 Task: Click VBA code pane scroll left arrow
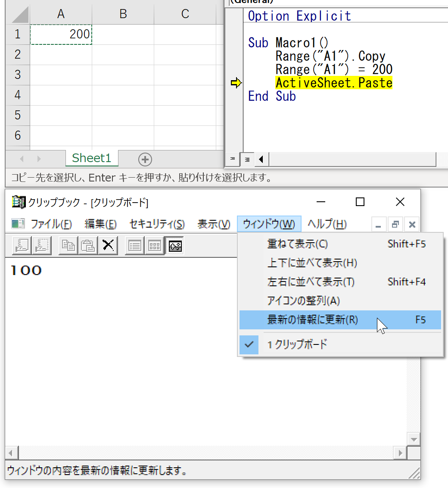point(261,159)
